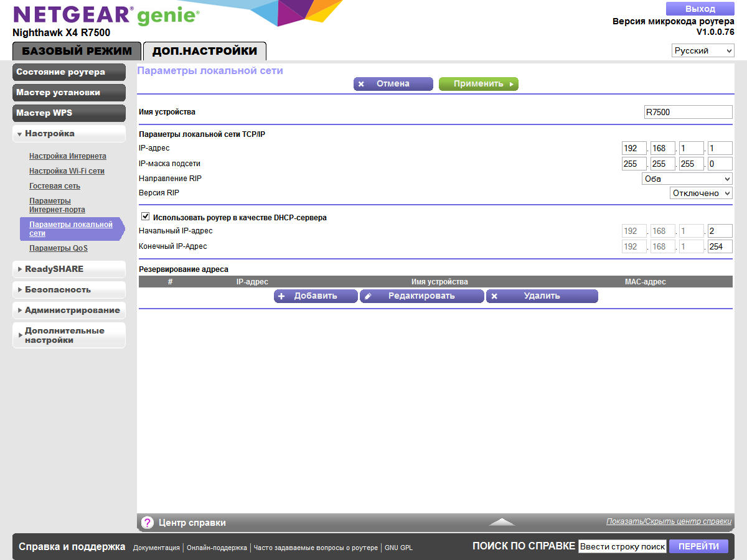This screenshot has height=560, width=747.
Task: Click the second IP-адрес octet field (168)
Action: 663,149
